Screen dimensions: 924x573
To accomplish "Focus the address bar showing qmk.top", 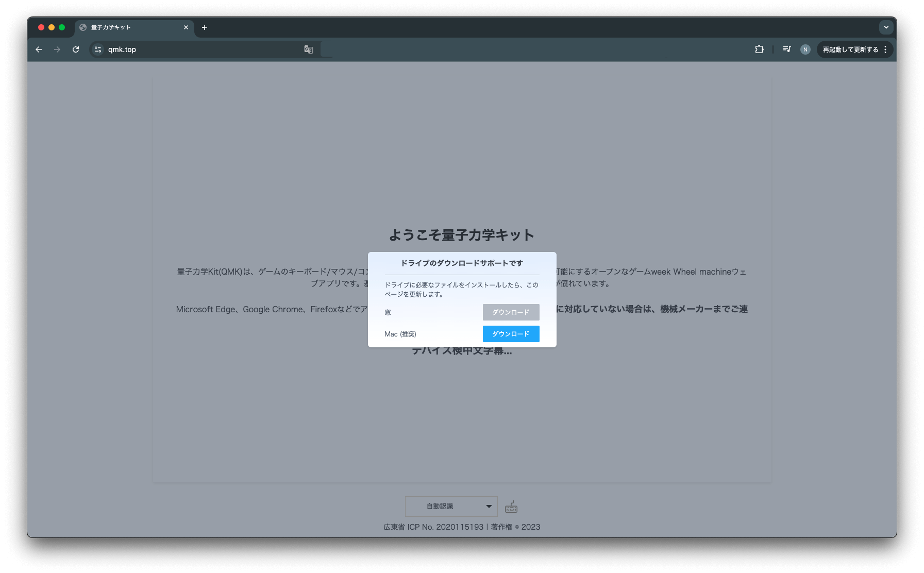I will (201, 49).
